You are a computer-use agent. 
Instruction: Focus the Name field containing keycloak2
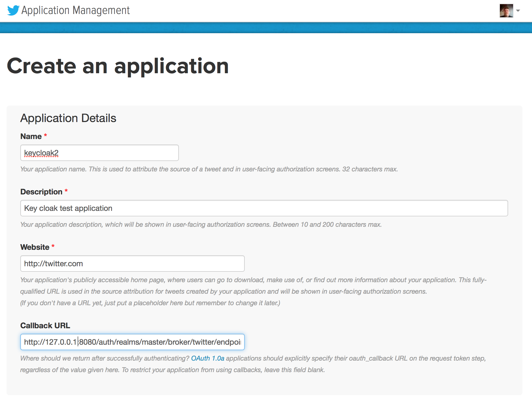pyautogui.click(x=99, y=153)
